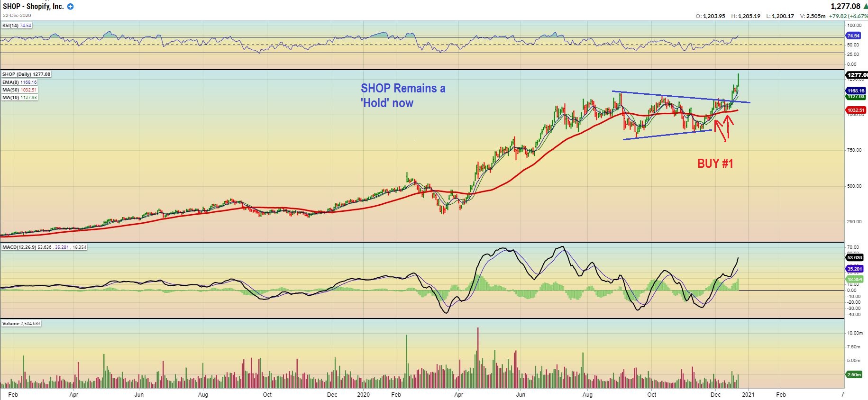The height and width of the screenshot is (400, 868).
Task: Click the 25.00 level on the RSI scale
Action: 853,54
